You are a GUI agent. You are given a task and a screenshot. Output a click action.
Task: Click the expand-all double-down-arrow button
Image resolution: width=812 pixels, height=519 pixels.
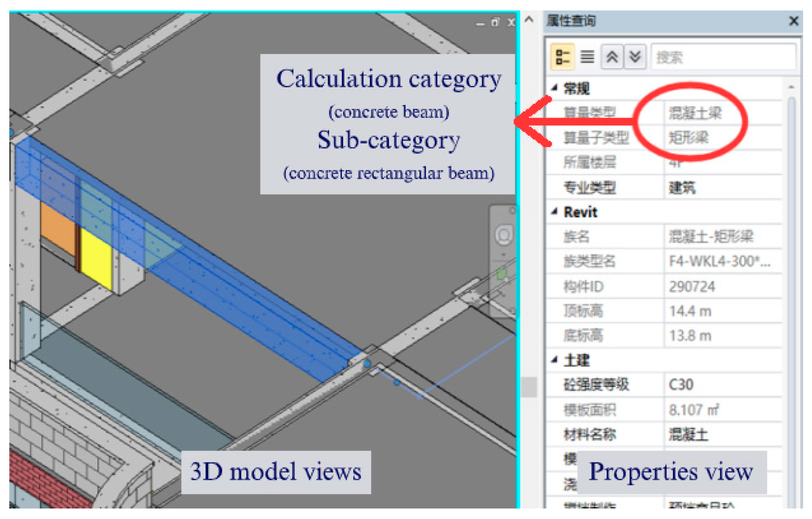(x=635, y=57)
